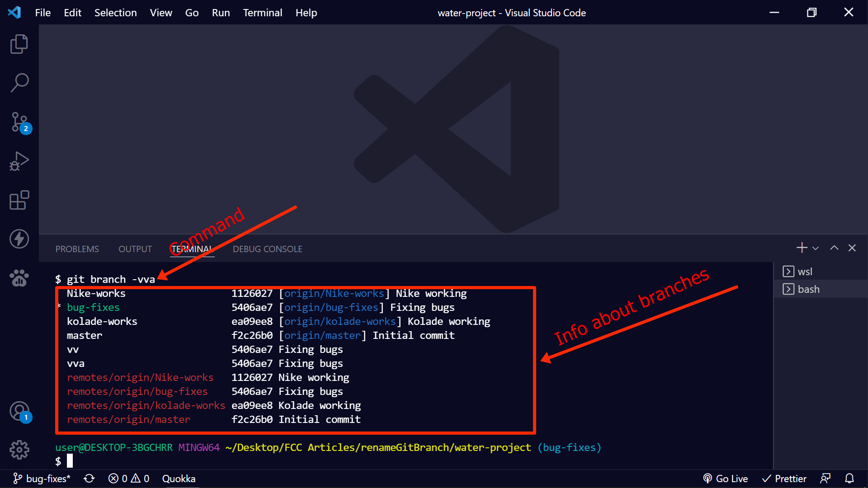
Task: Click the 'git branch -vva' command text
Action: tap(111, 280)
